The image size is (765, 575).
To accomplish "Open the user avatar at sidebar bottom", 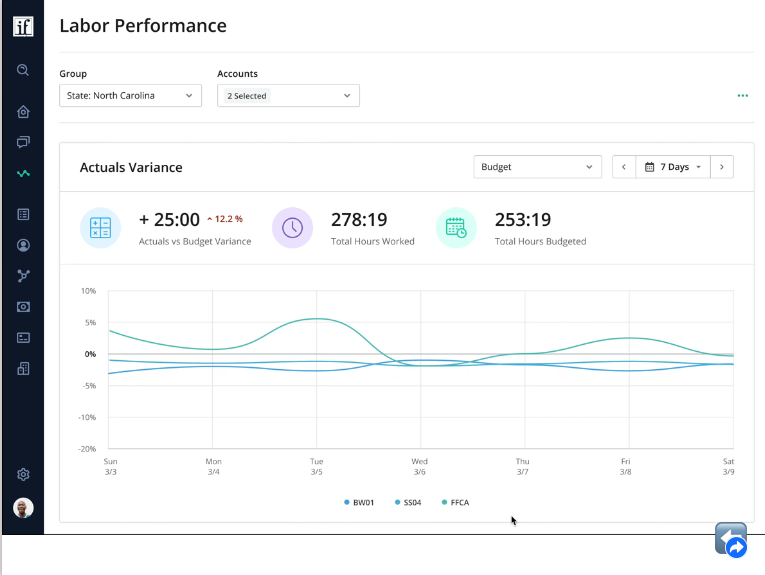I will (23, 508).
